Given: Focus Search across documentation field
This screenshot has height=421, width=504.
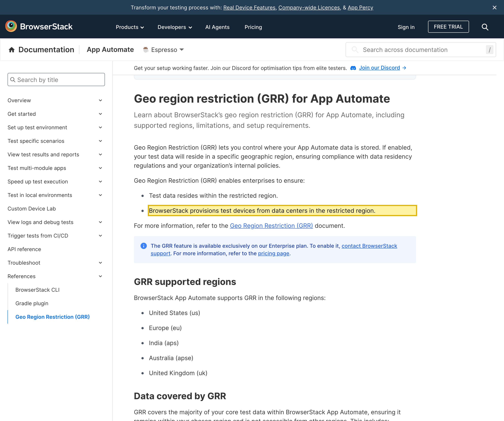Looking at the screenshot, I should click(421, 50).
